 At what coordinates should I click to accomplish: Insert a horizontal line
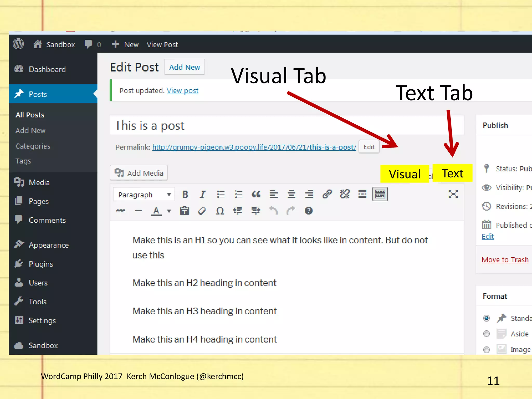[138, 211]
